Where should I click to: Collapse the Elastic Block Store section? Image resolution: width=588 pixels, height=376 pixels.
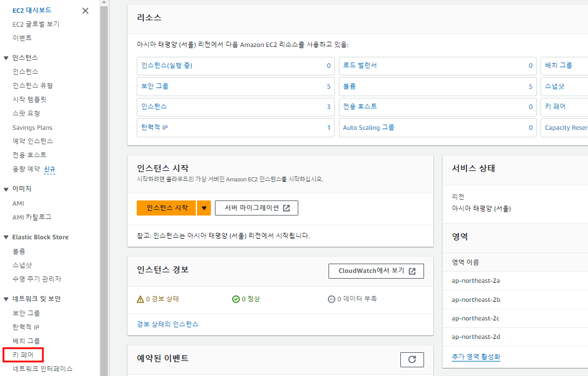pos(6,238)
